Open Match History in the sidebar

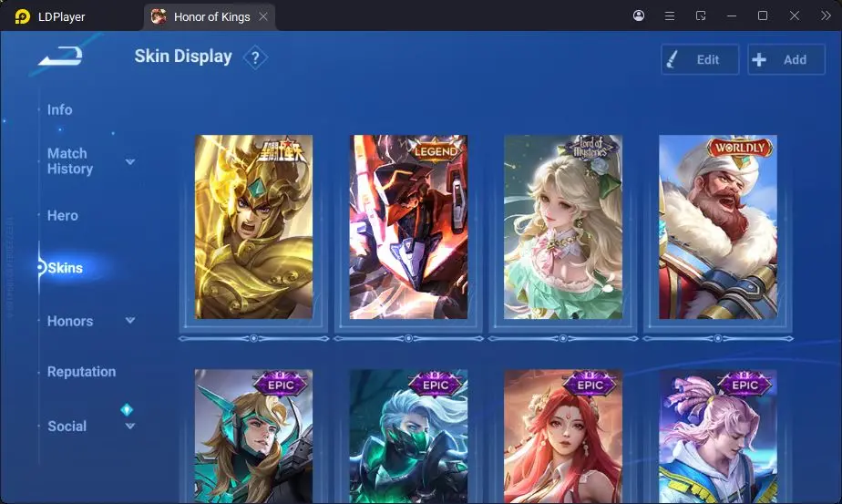point(70,161)
